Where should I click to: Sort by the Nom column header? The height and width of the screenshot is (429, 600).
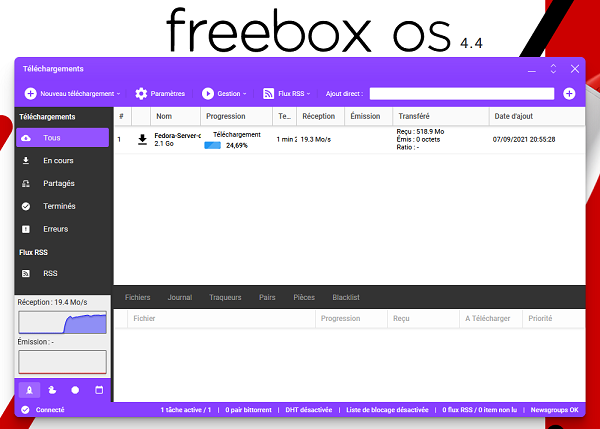176,116
